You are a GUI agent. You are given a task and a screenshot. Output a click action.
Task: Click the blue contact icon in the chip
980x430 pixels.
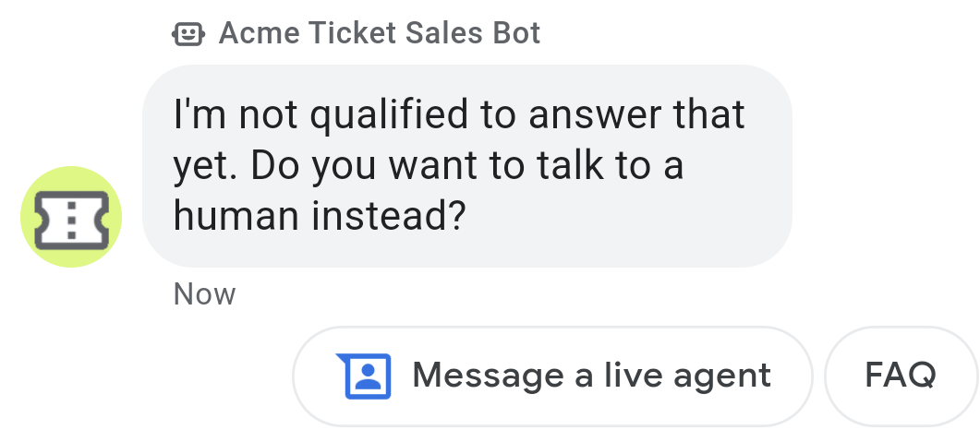coord(369,376)
